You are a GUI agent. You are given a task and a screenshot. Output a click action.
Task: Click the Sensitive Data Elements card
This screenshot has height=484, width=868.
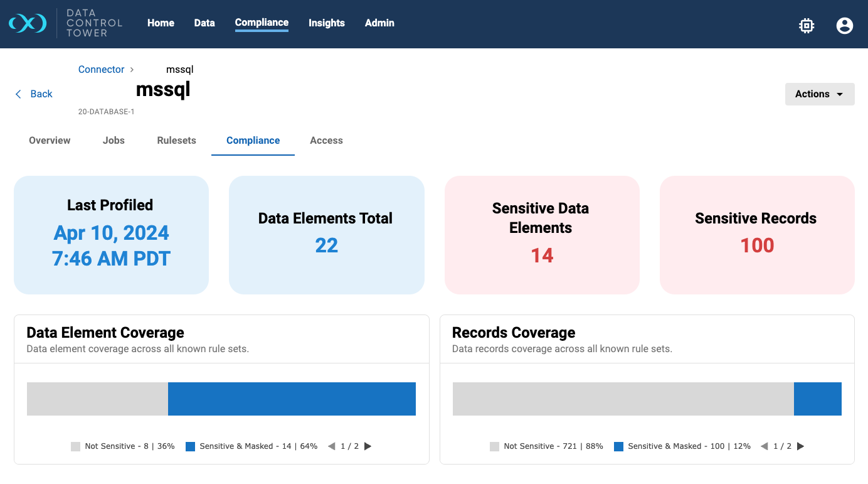pyautogui.click(x=541, y=235)
